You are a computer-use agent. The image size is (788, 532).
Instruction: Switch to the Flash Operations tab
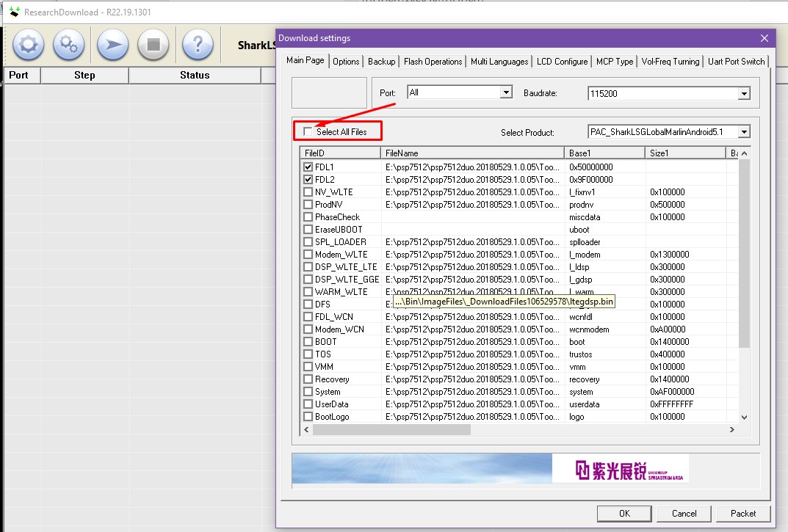[433, 62]
